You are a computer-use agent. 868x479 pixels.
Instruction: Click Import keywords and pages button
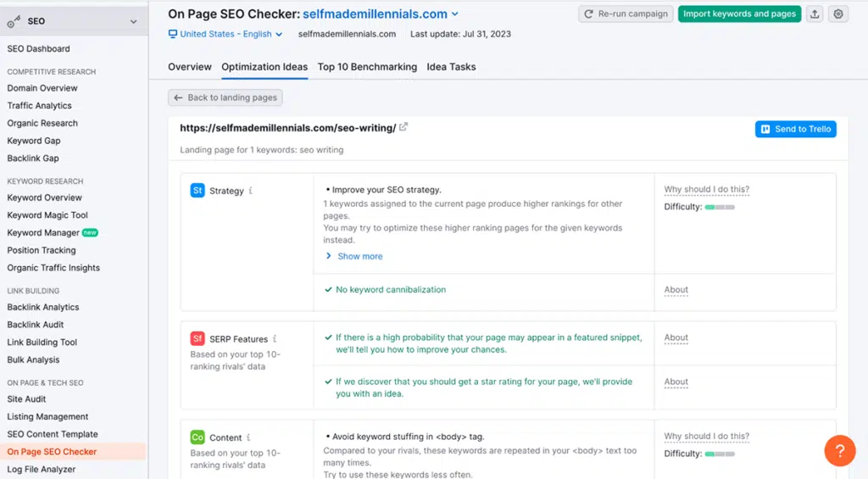click(739, 14)
